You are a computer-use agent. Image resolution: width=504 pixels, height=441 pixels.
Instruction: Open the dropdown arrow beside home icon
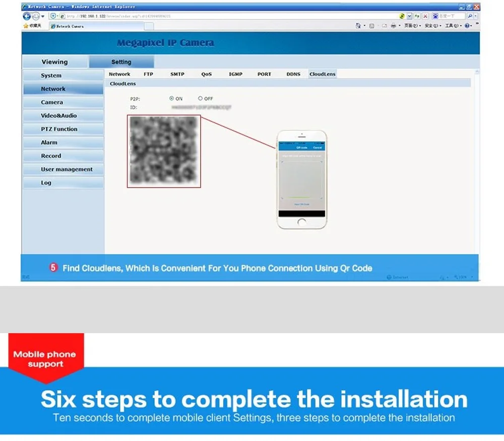[364, 26]
